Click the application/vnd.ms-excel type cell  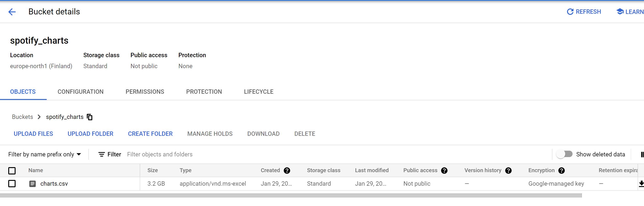213,184
